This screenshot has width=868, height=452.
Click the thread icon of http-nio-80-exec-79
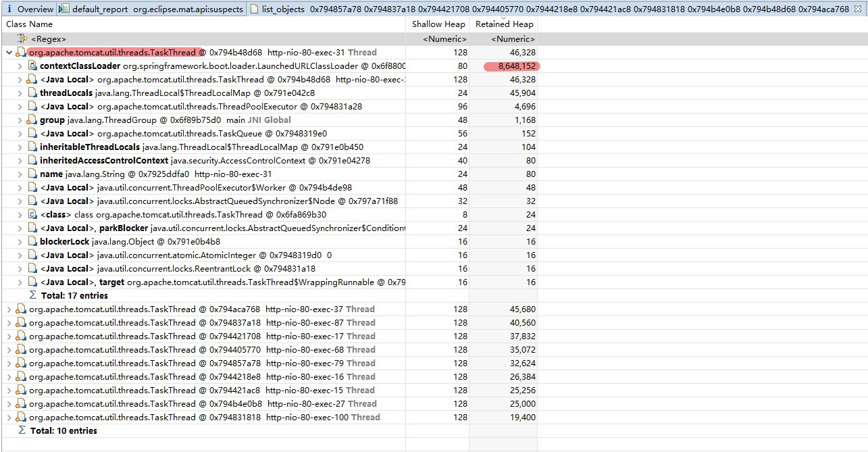pos(21,363)
